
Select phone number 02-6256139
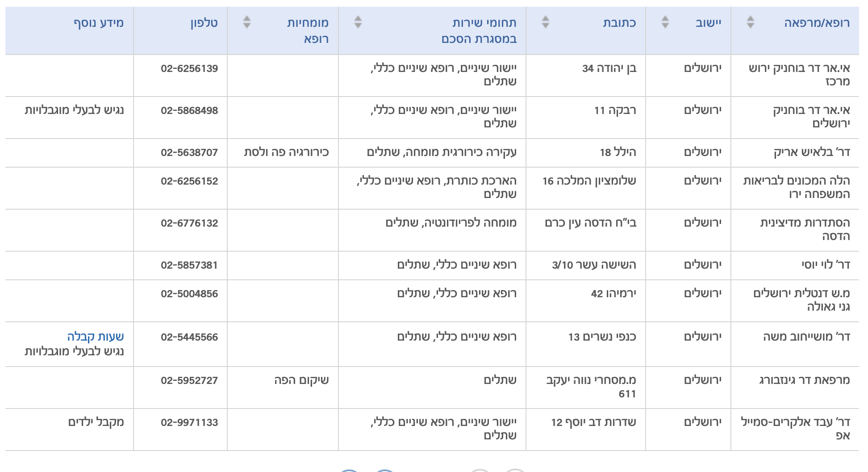pyautogui.click(x=189, y=68)
